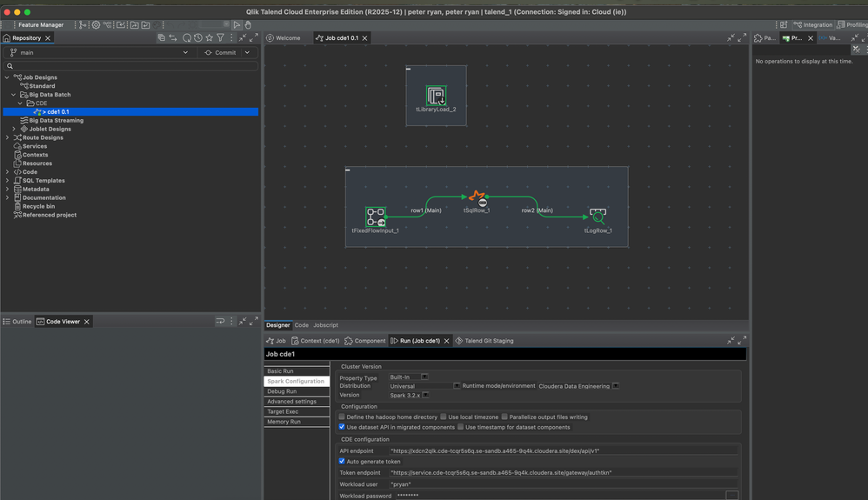The height and width of the screenshot is (500, 868).
Task: Open Debug Run section
Action: point(297,391)
